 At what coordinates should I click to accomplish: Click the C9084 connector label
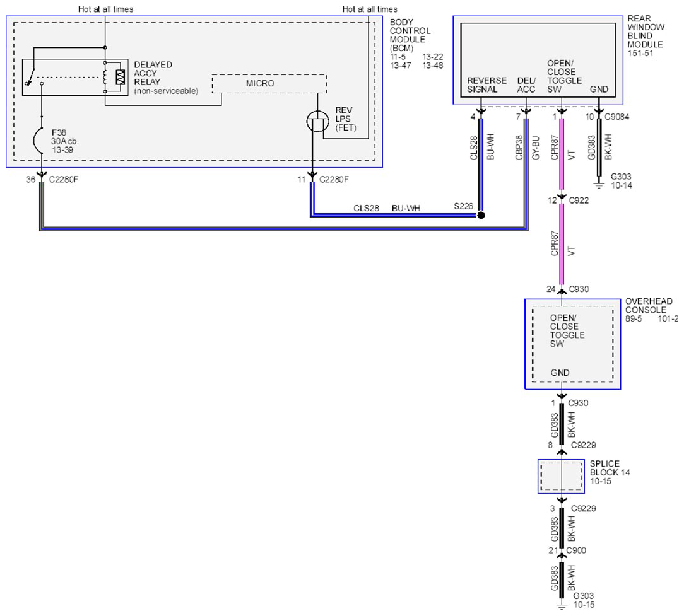point(616,117)
